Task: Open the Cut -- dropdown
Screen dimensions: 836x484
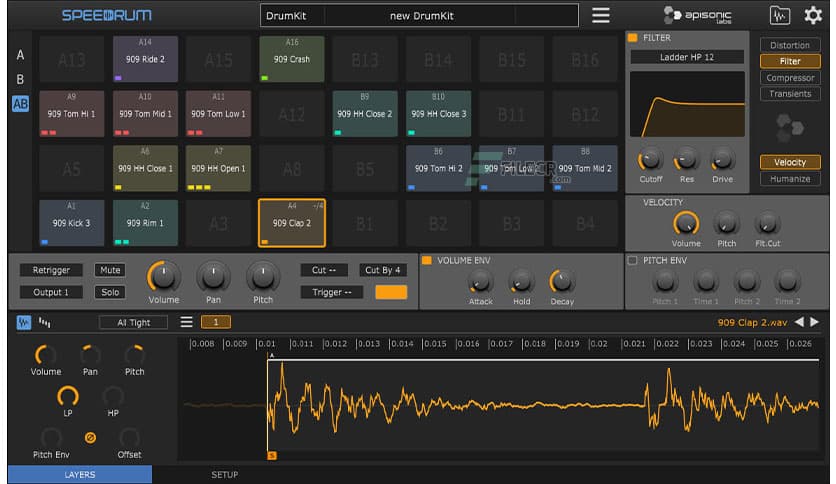Action: click(x=324, y=270)
